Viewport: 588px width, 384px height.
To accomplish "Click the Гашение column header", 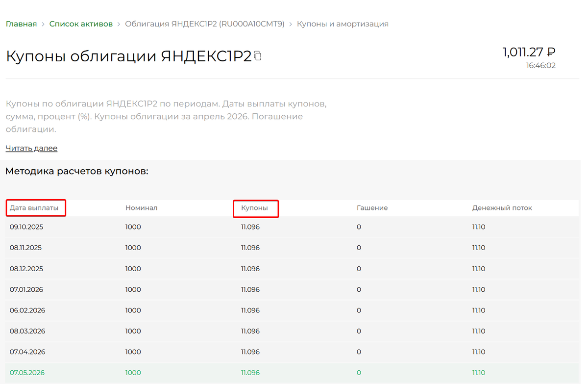I will [372, 208].
